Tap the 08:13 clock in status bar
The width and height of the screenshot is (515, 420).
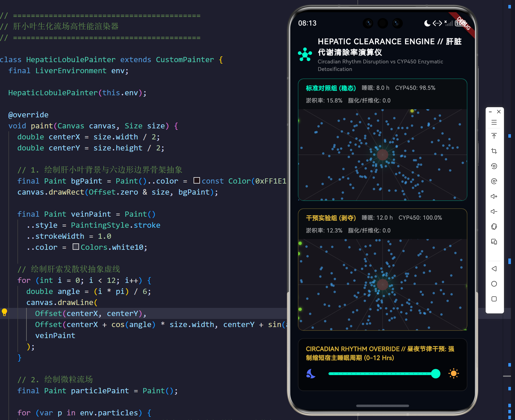pyautogui.click(x=307, y=23)
